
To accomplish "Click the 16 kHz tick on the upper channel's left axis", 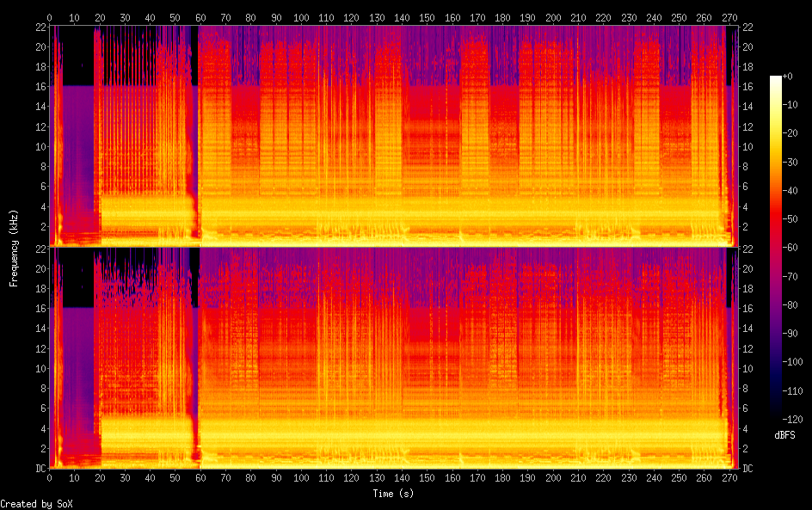I will click(40, 87).
